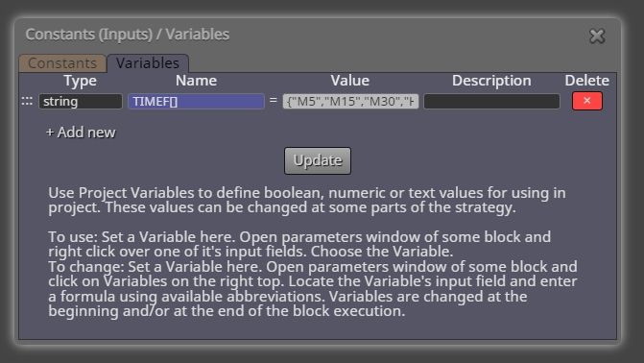Click the TIMEF[] name field

tap(196, 101)
